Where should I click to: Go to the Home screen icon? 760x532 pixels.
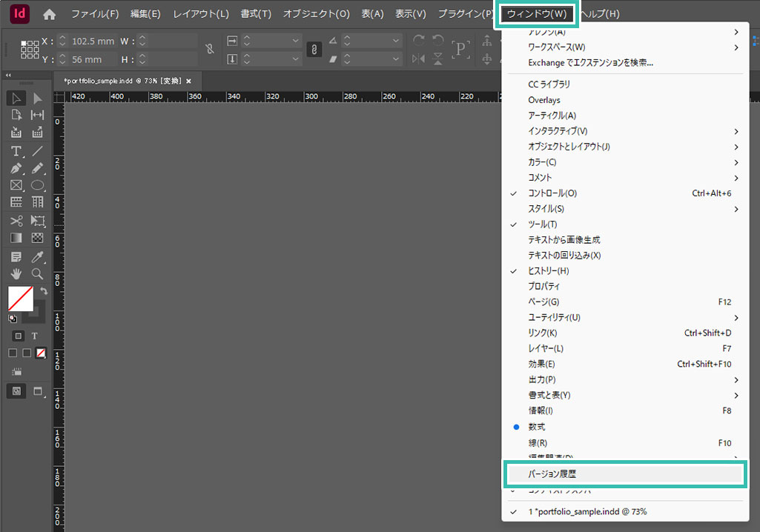49,14
